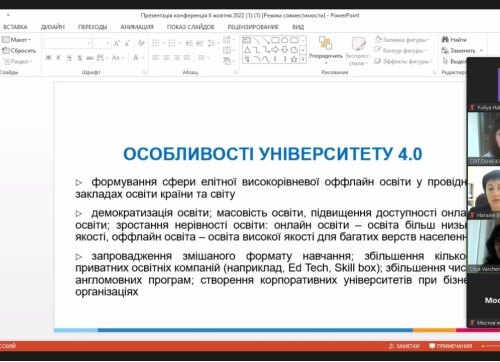Decrease the list indent level
Screen dimensions: 500x362
pyautogui.click(x=189, y=43)
